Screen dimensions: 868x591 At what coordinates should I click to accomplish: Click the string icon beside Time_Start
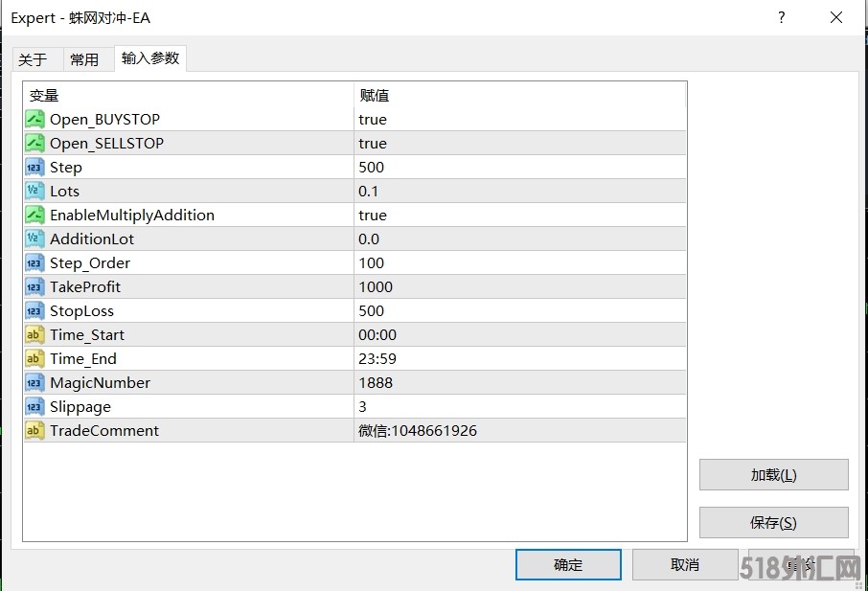pos(34,335)
